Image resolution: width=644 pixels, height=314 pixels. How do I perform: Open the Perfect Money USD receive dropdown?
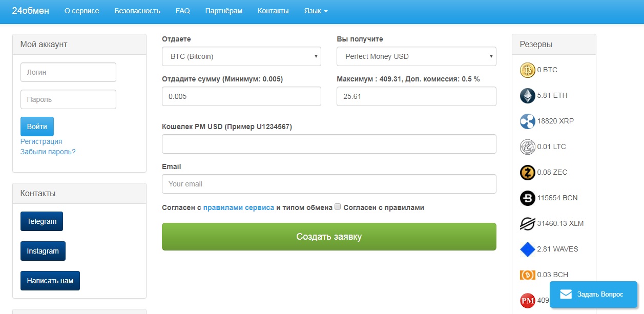tap(416, 56)
